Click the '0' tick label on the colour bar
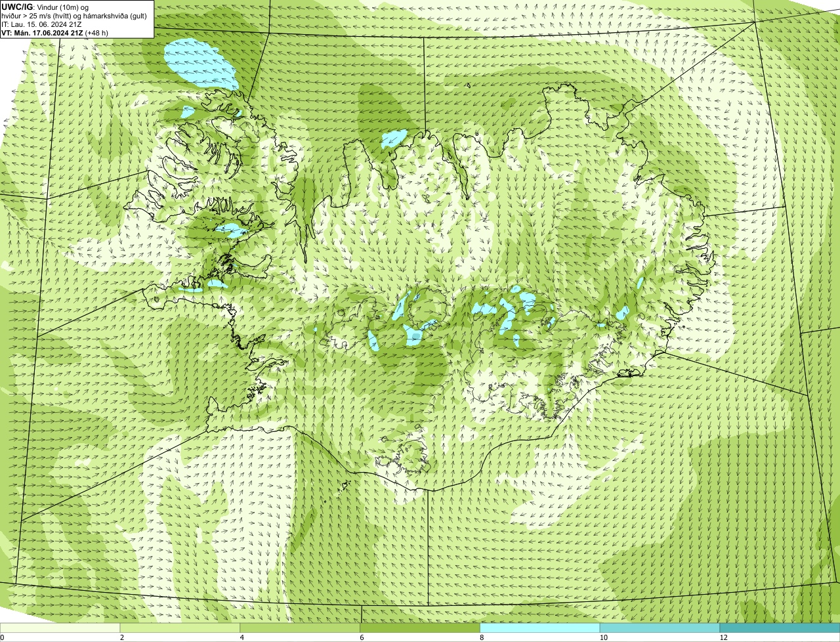Viewport: 840px width, 642px height. pyautogui.click(x=3, y=637)
